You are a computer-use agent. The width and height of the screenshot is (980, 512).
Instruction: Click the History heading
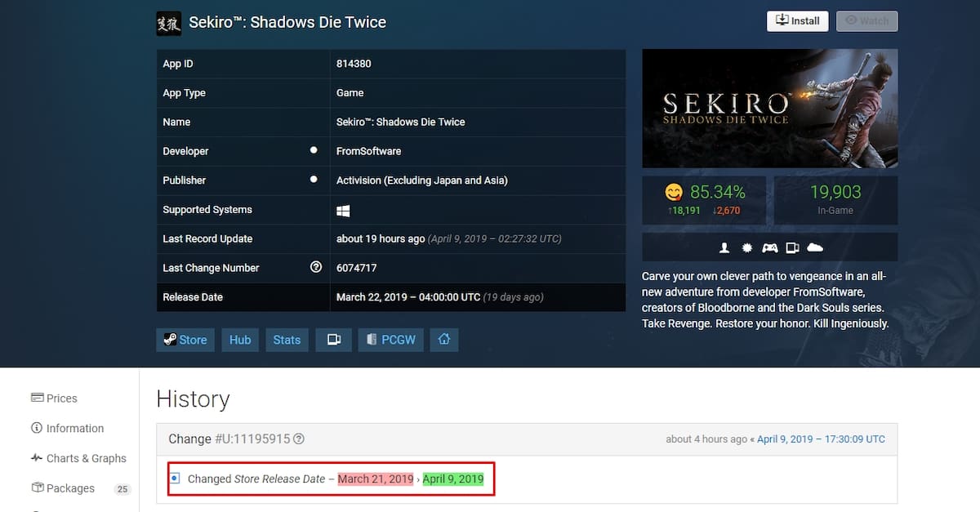(x=193, y=398)
